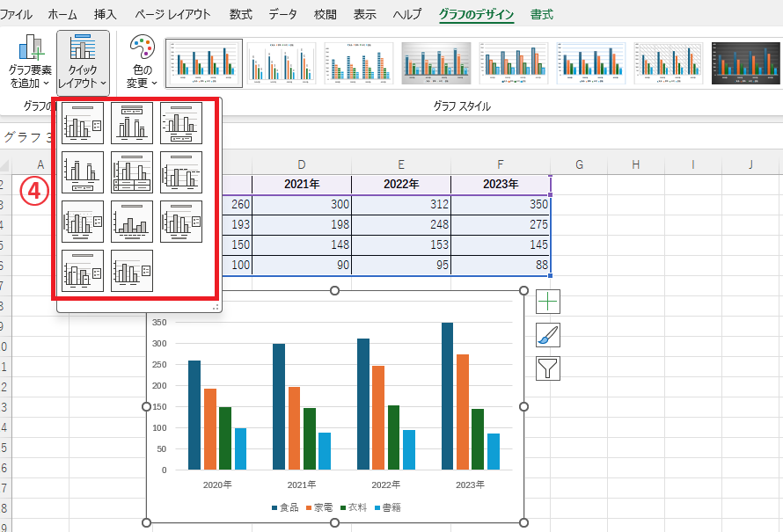Select column F header
This screenshot has width=783, height=532.
(501, 164)
